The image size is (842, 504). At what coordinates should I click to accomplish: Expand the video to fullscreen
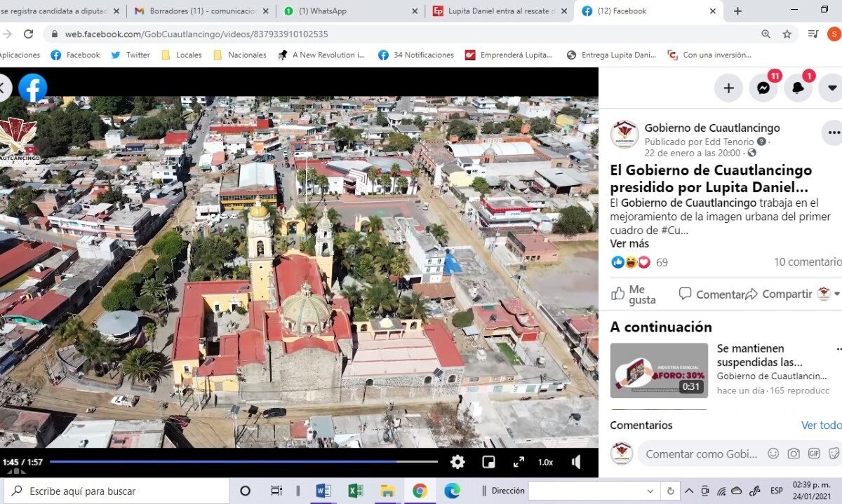(x=519, y=462)
